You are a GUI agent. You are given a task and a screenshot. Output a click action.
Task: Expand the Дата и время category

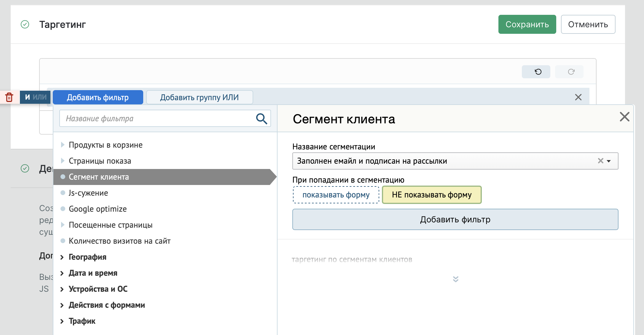[62, 273]
